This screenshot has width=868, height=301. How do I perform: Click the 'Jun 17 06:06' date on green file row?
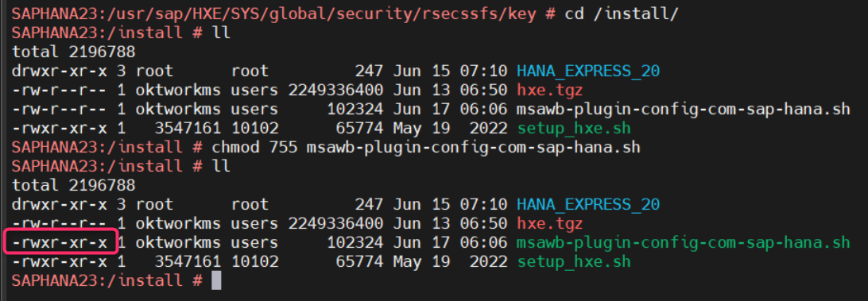450,242
